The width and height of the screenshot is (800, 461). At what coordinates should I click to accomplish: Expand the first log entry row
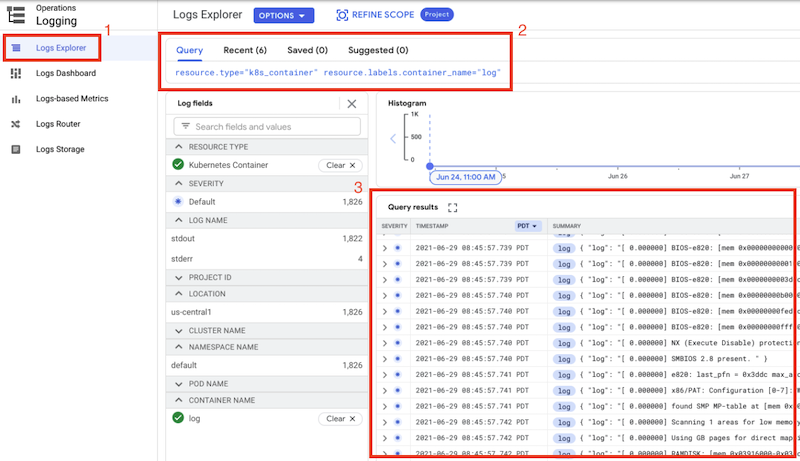(x=384, y=247)
